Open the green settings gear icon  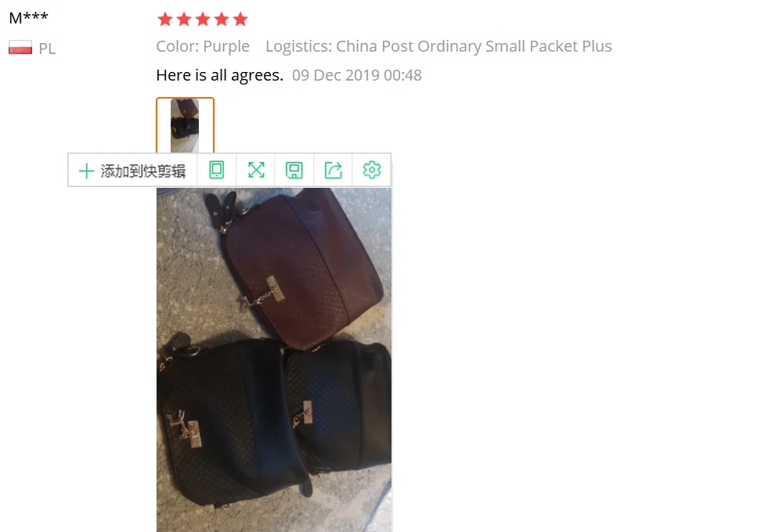click(x=372, y=171)
